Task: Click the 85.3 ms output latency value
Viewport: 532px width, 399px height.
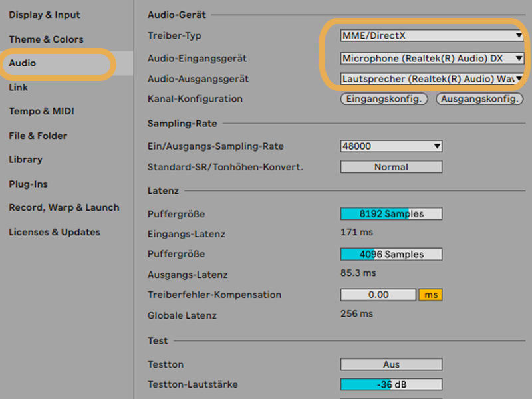Action: (x=358, y=273)
